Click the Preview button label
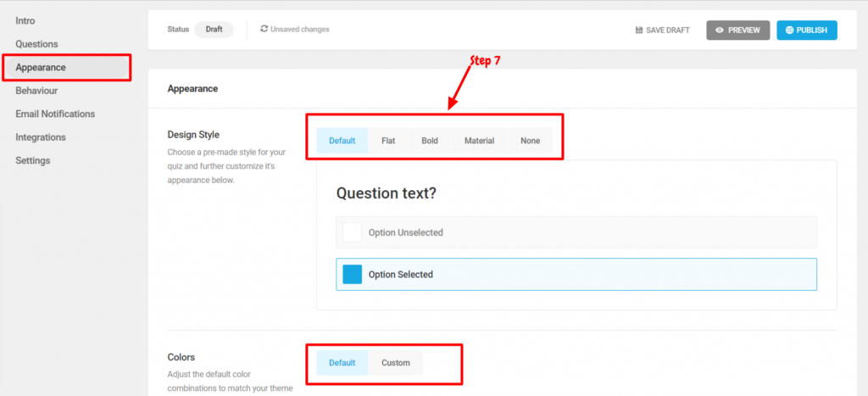Viewport: 868px width, 396px height. tap(744, 31)
